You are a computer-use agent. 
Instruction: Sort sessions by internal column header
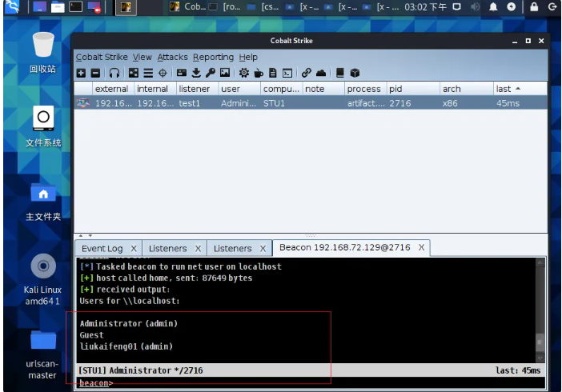tap(155, 89)
